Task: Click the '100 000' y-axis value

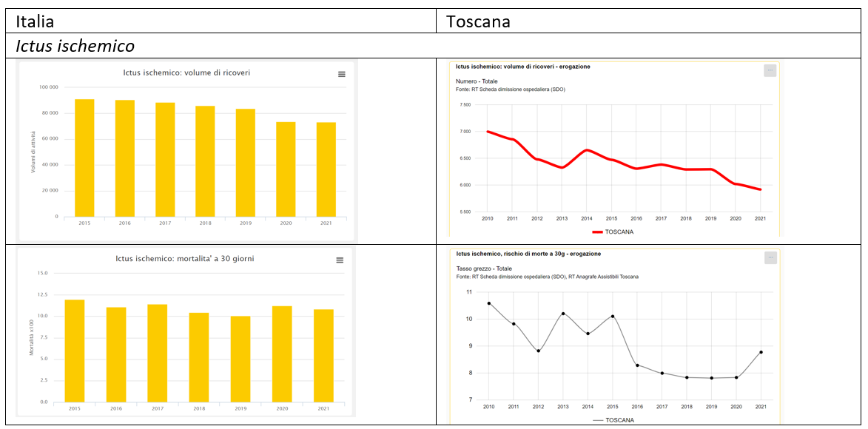Action: [x=48, y=87]
